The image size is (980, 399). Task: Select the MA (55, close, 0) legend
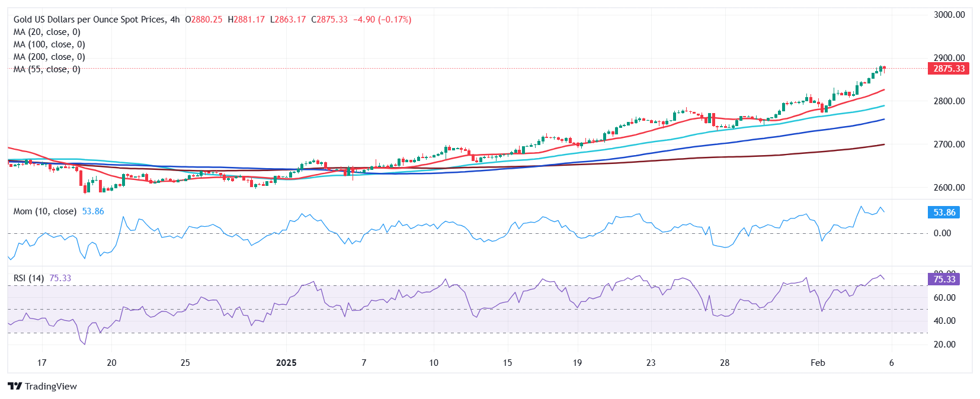click(47, 69)
